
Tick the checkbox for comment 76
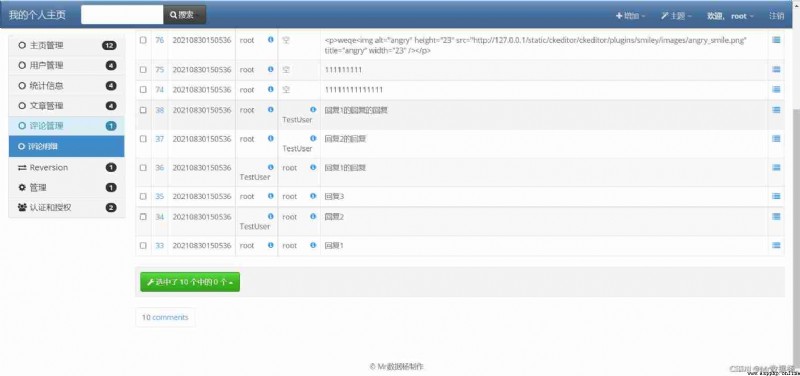tap(143, 40)
